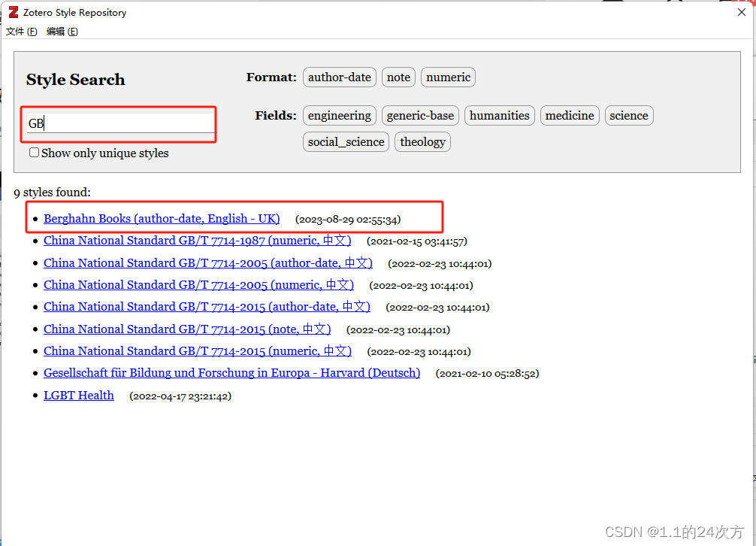Open GB/T 7714-2015 author-date style link
Screen dimensions: 756x546
[x=207, y=307]
